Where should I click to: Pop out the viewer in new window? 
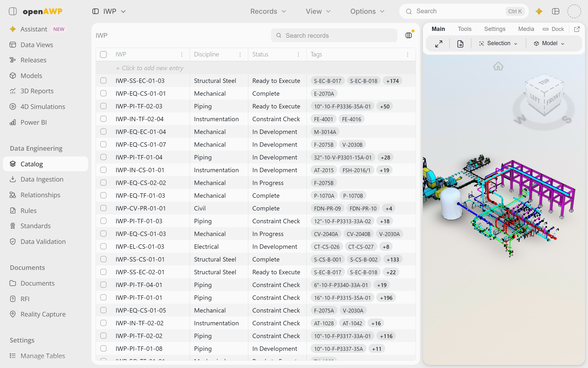[x=577, y=29]
